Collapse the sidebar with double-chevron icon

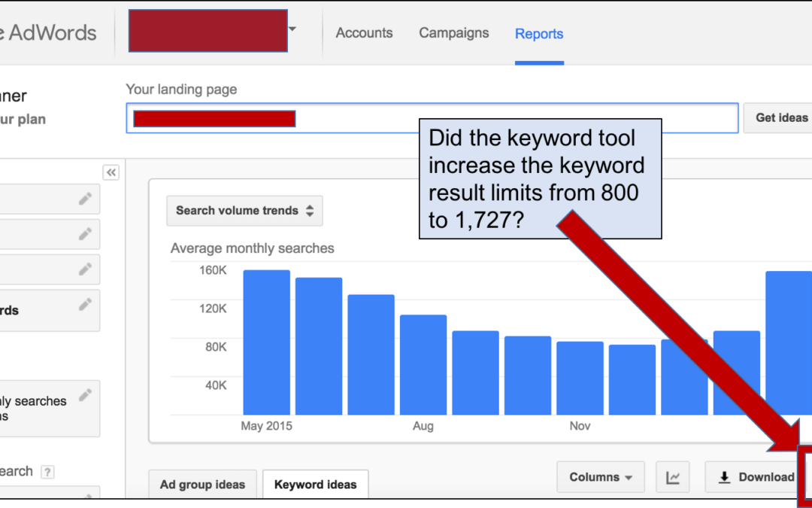[x=111, y=172]
